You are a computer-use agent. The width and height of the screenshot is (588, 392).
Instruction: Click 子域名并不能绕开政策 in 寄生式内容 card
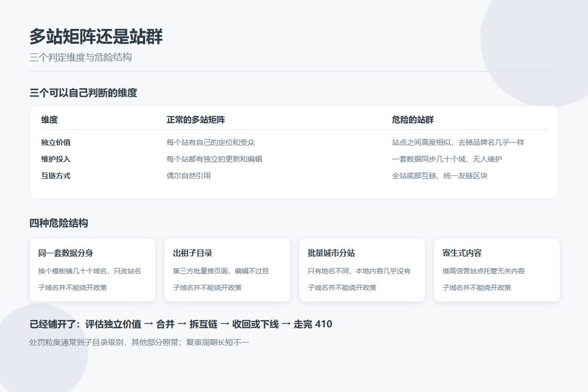477,288
